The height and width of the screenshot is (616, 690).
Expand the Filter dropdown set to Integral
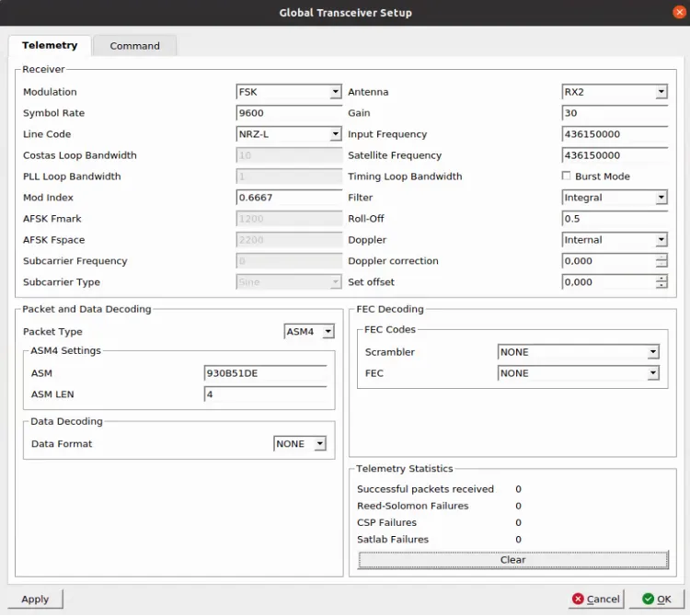[x=615, y=198]
